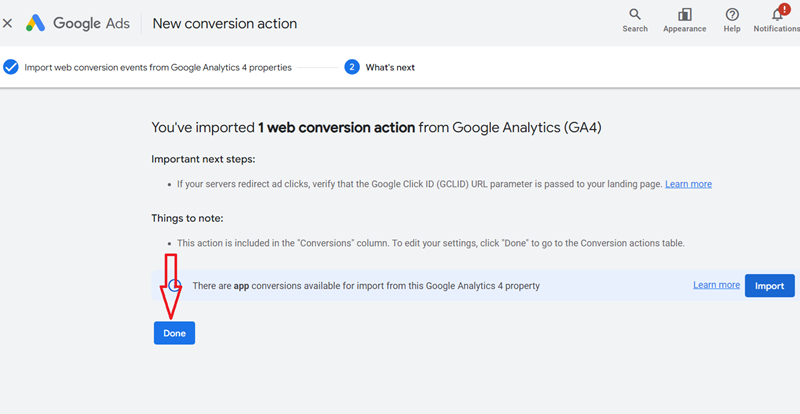Click the info icon beside app conversions message

click(174, 285)
